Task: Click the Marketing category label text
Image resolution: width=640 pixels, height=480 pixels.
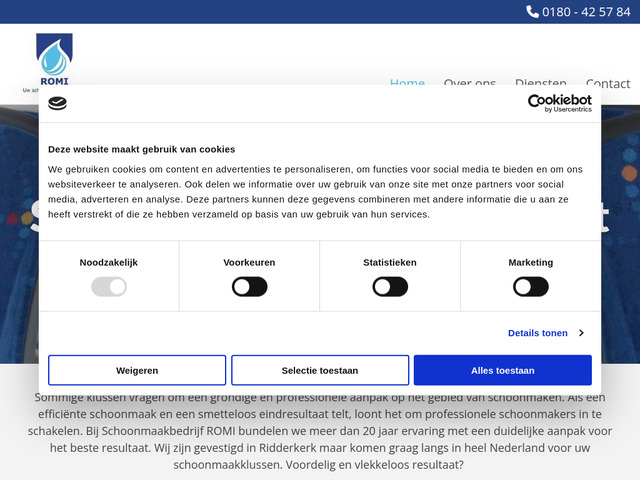Action: click(530, 262)
